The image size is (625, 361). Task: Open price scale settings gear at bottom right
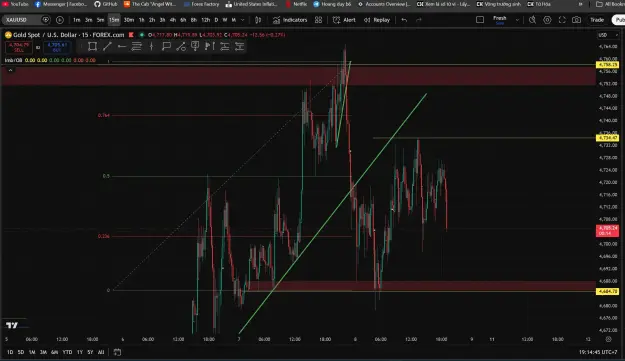tap(608, 339)
